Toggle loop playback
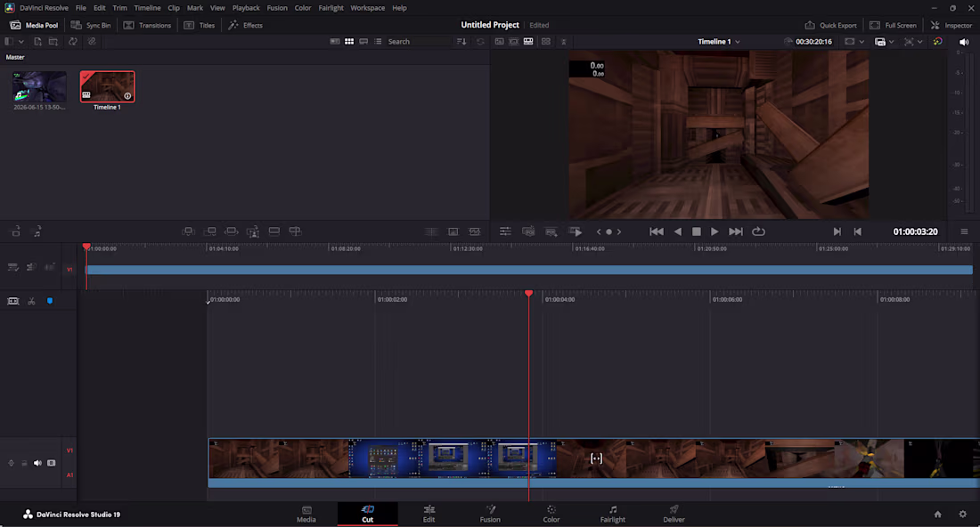The height and width of the screenshot is (527, 980). [x=758, y=231]
